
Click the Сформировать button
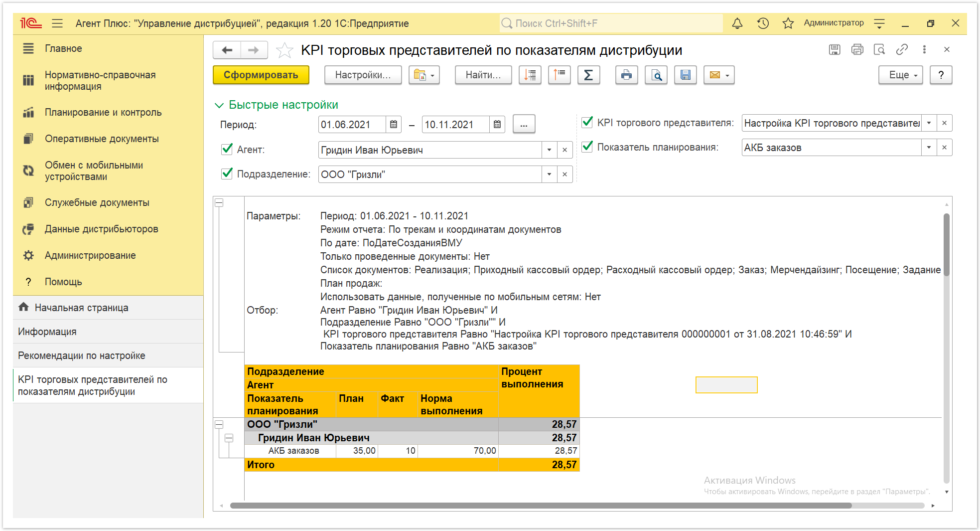(x=261, y=75)
